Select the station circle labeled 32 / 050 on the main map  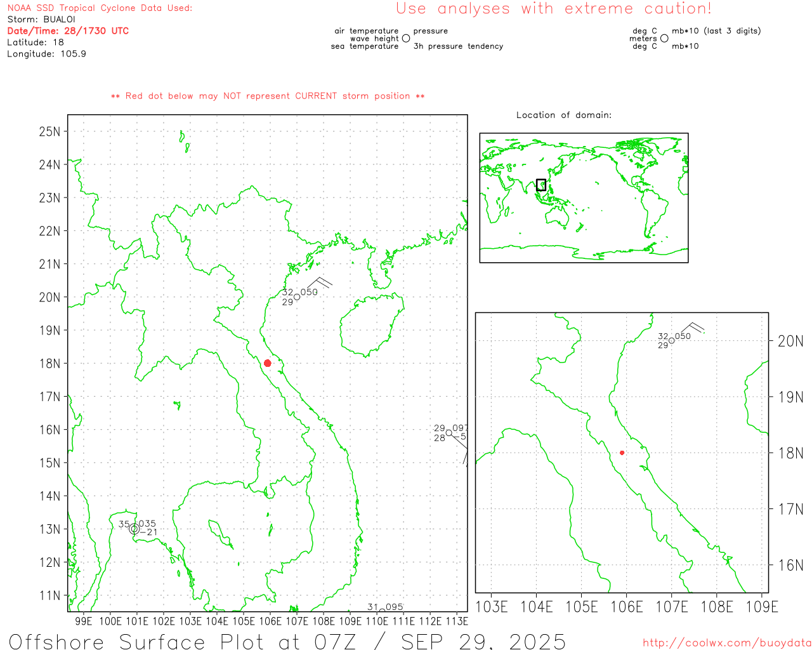[x=296, y=297]
